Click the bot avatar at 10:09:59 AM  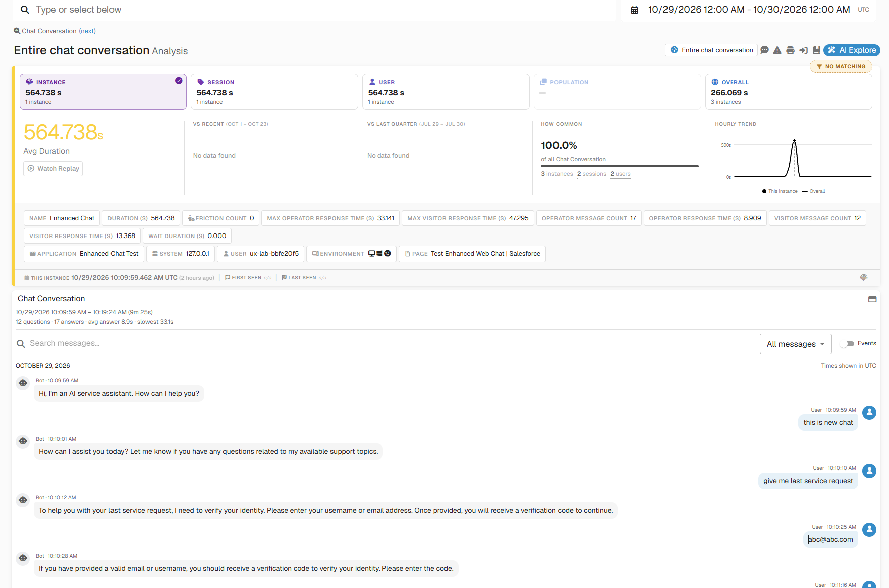point(23,383)
